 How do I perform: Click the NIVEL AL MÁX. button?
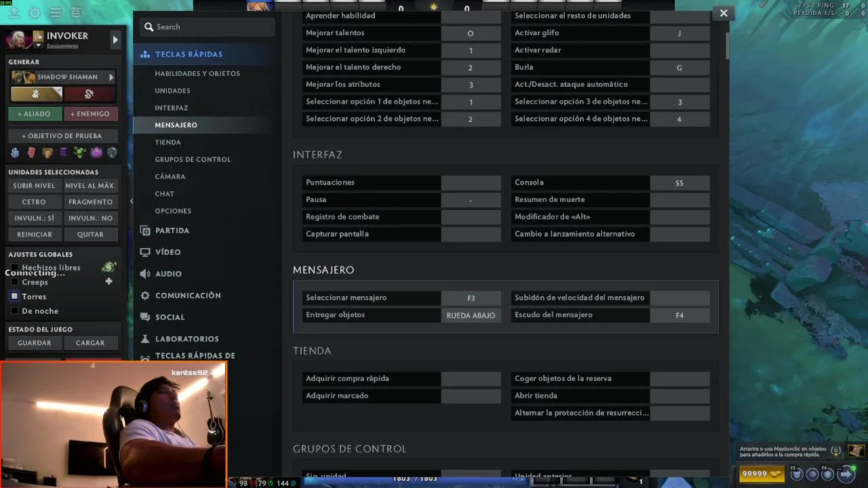(x=90, y=186)
